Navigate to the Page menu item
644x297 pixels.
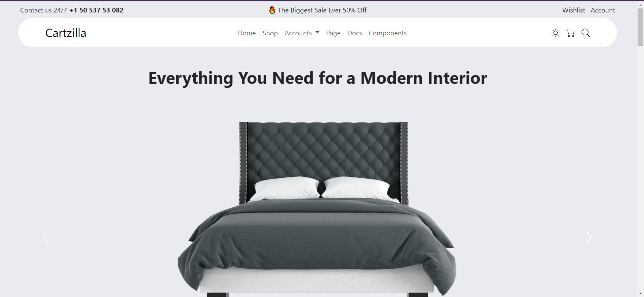pos(333,33)
